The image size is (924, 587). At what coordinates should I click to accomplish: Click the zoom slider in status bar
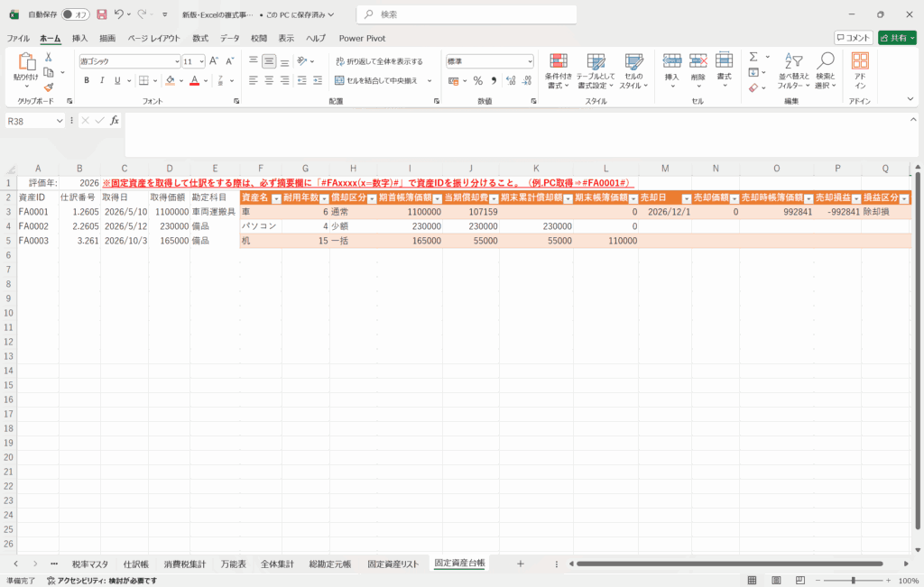click(x=853, y=581)
